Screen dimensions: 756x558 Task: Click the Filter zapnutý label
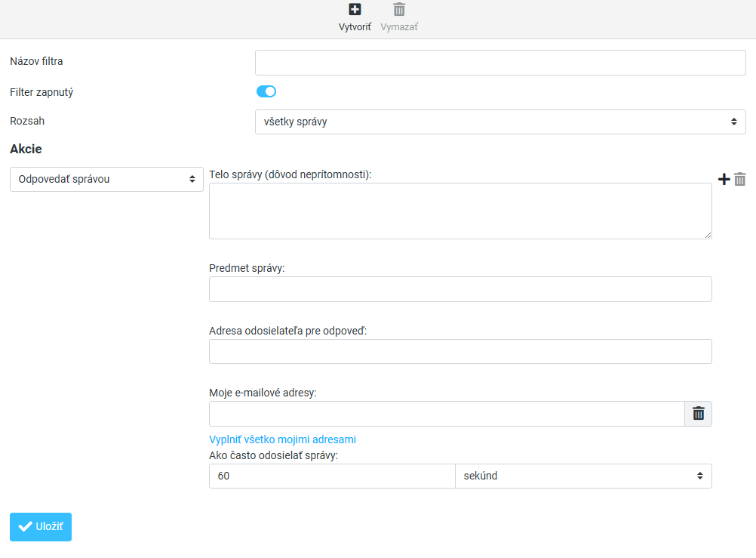tap(41, 92)
